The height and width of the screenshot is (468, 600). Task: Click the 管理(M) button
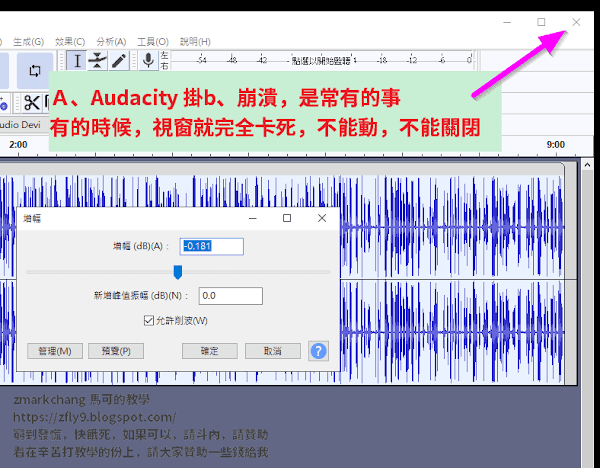coord(55,351)
